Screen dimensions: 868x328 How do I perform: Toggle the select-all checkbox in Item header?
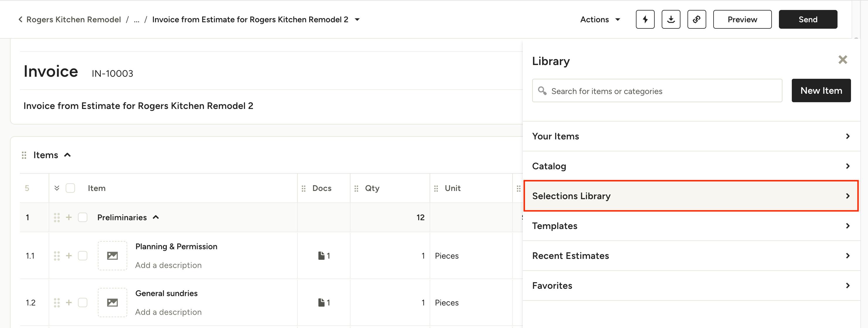[x=70, y=188]
